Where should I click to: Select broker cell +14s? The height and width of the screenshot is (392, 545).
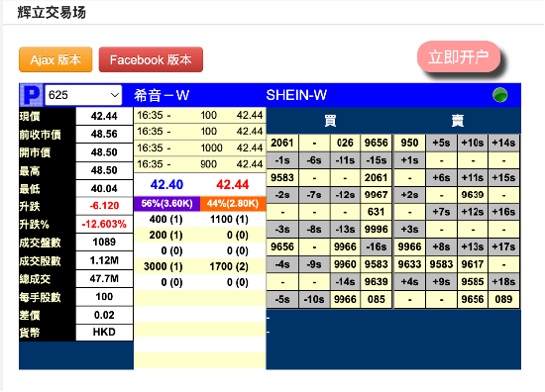pyautogui.click(x=503, y=144)
